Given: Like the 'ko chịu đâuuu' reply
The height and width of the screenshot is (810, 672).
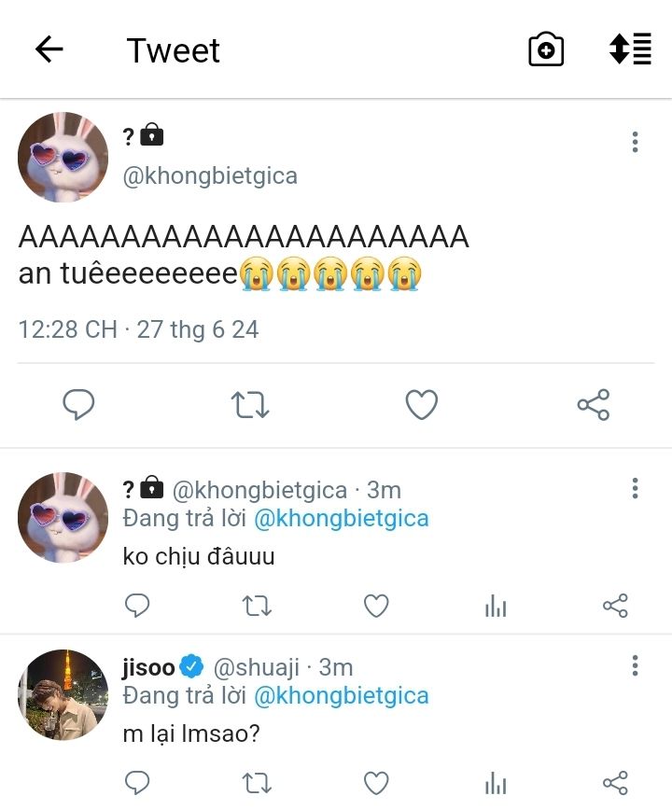Looking at the screenshot, I should click(x=376, y=607).
